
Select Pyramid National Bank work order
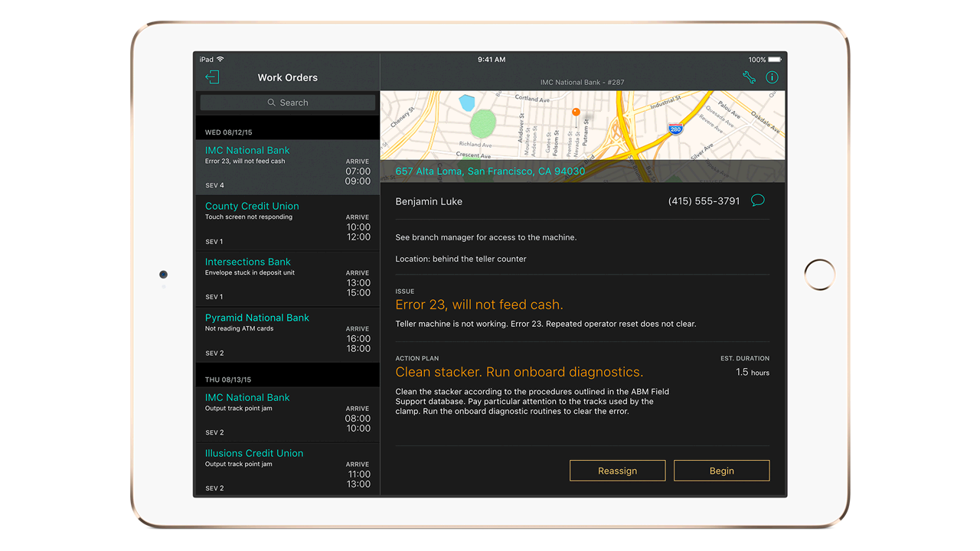click(288, 334)
